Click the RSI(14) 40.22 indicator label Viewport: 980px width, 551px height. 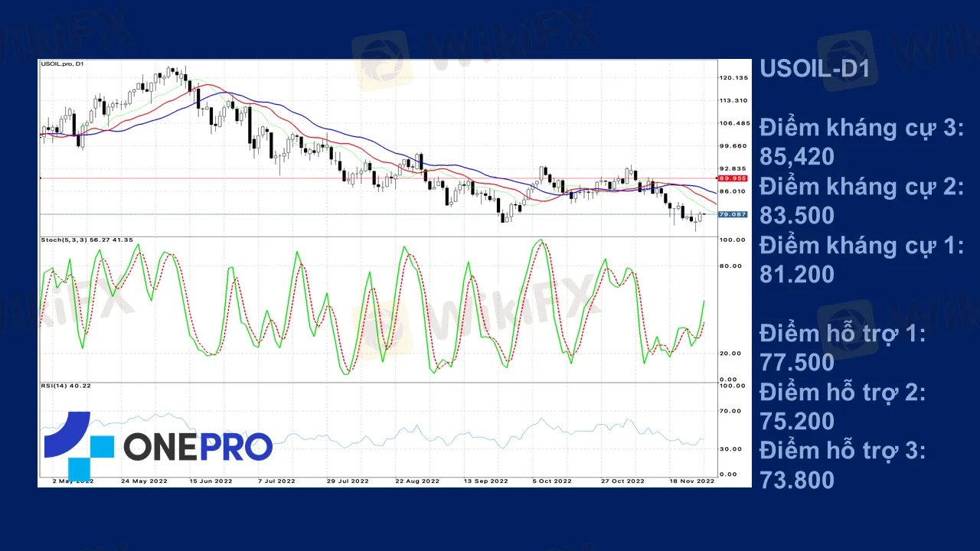tap(66, 386)
